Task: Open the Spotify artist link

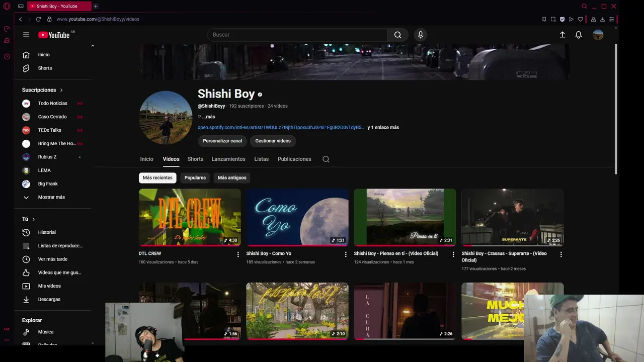Action: (281, 128)
